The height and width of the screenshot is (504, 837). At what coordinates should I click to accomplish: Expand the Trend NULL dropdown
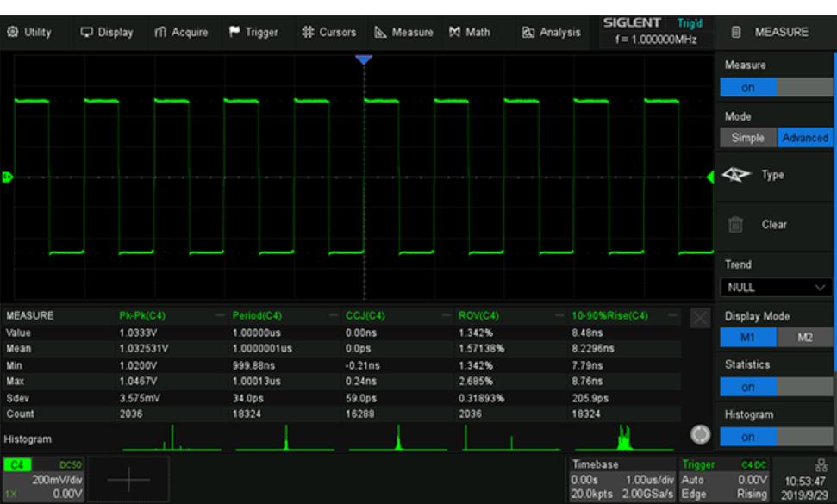[774, 287]
